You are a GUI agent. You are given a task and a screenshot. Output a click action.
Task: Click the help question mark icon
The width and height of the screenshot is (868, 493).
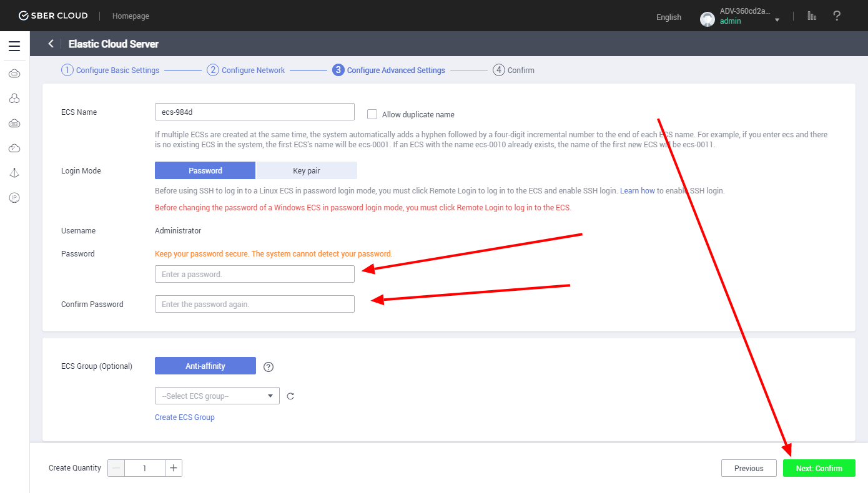click(837, 16)
